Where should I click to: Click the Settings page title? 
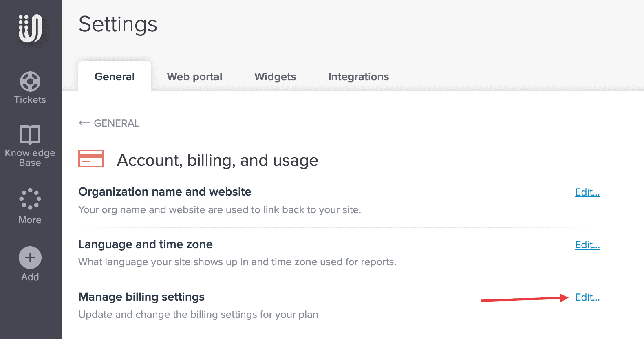118,24
